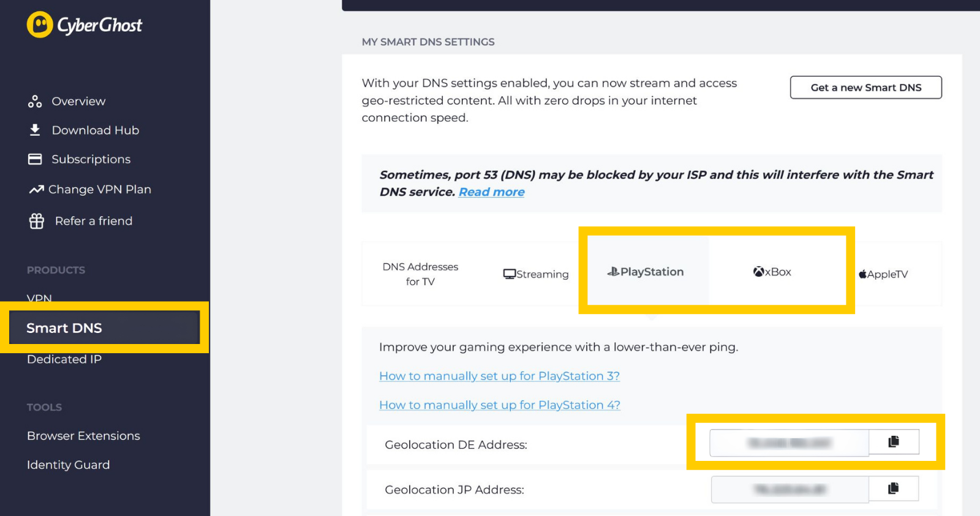Click the Overview sidebar icon
Screen dimensions: 980x516
click(35, 102)
